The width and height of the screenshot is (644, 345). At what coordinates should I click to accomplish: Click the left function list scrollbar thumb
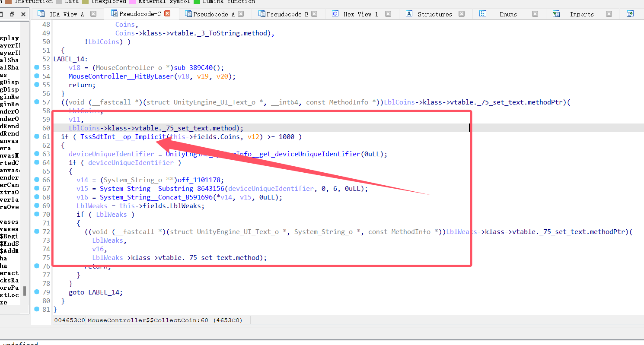click(x=25, y=291)
